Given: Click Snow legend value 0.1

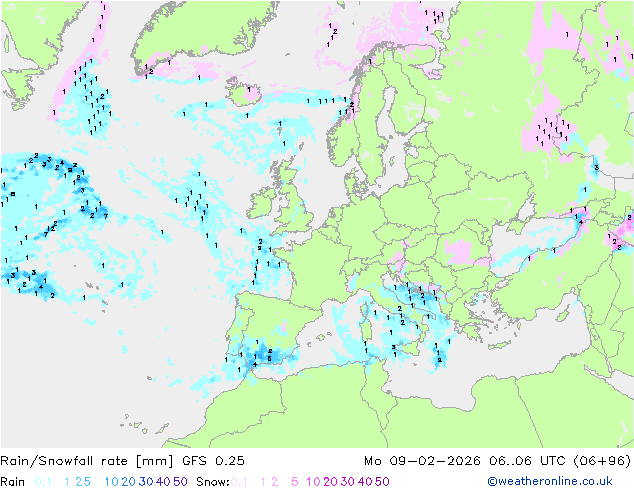Looking at the screenshot, I should (x=239, y=482).
